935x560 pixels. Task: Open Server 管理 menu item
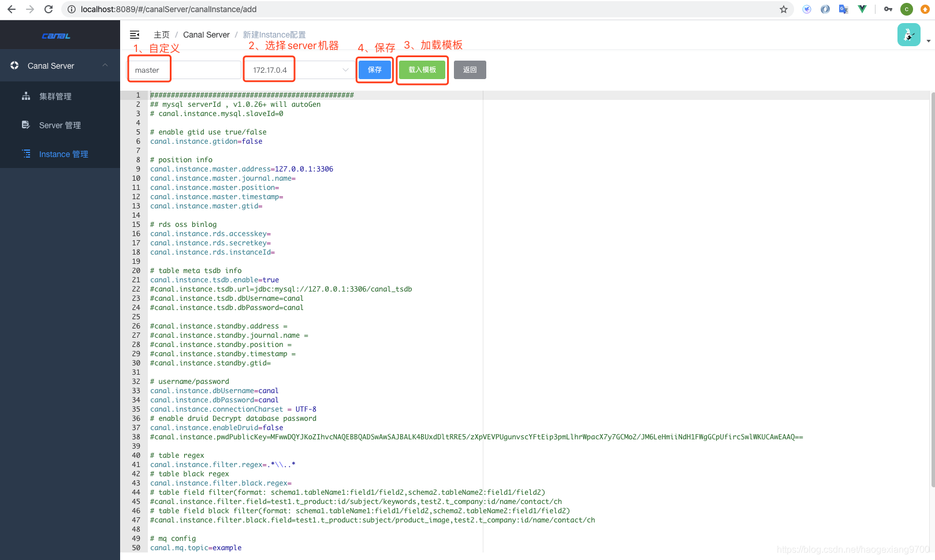[60, 125]
